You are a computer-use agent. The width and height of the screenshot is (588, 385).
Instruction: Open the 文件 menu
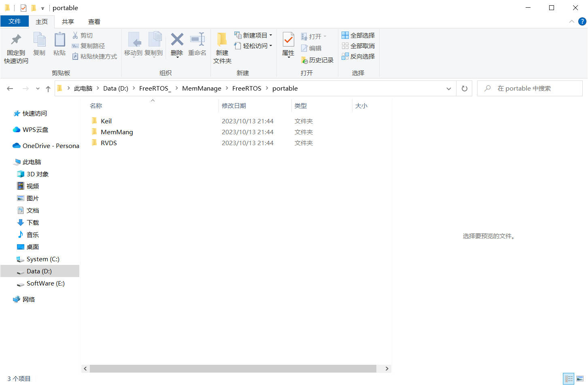[15, 21]
